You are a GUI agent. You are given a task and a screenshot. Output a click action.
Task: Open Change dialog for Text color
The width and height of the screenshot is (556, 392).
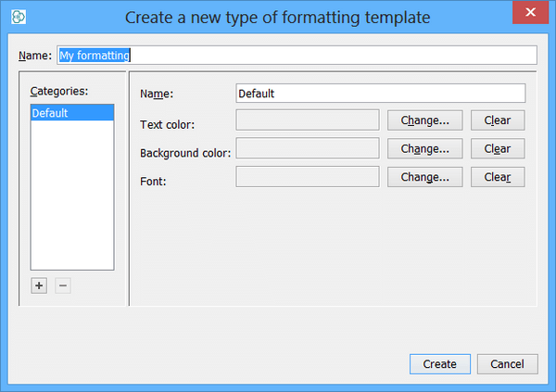click(x=424, y=120)
